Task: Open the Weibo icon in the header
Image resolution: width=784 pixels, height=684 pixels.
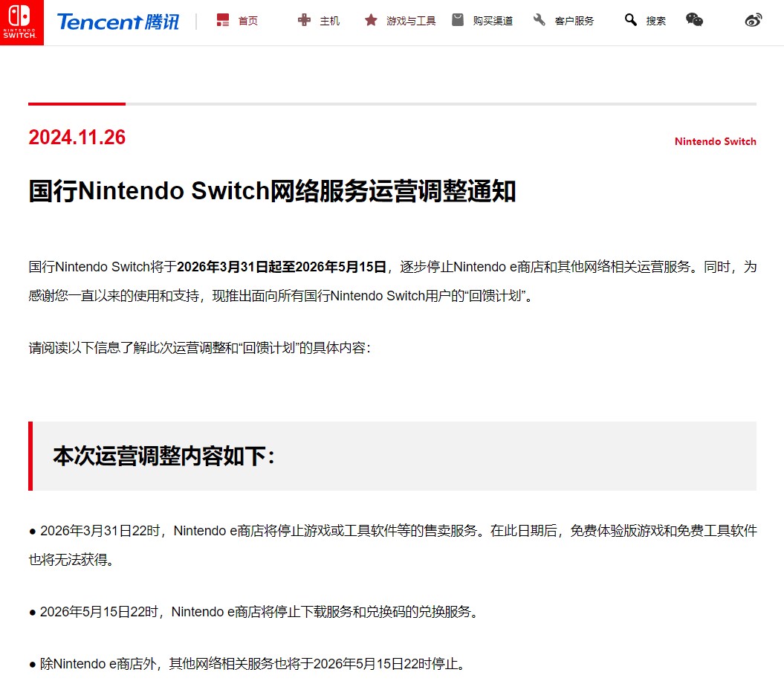Action: 754,20
